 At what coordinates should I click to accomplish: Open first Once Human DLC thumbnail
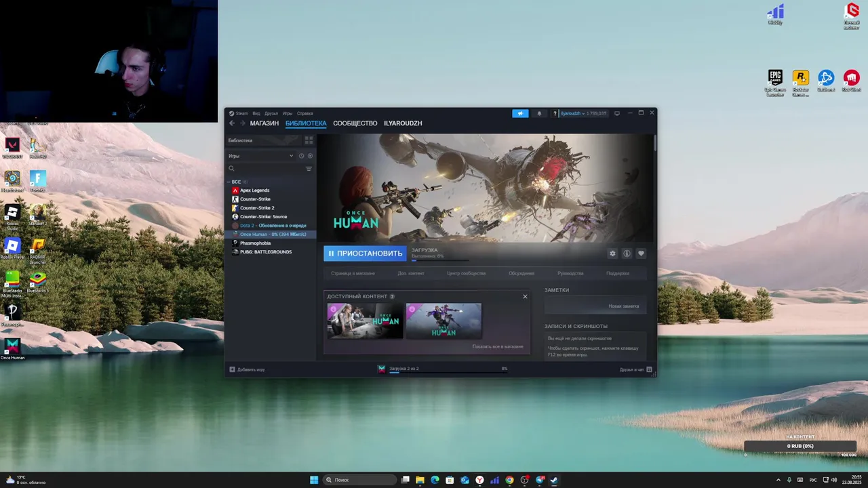[365, 321]
